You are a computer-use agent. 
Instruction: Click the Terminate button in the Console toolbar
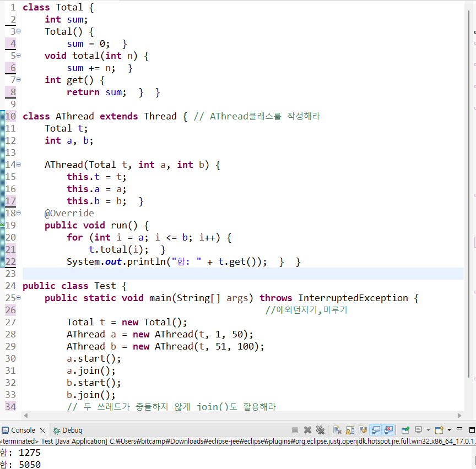pyautogui.click(x=295, y=430)
